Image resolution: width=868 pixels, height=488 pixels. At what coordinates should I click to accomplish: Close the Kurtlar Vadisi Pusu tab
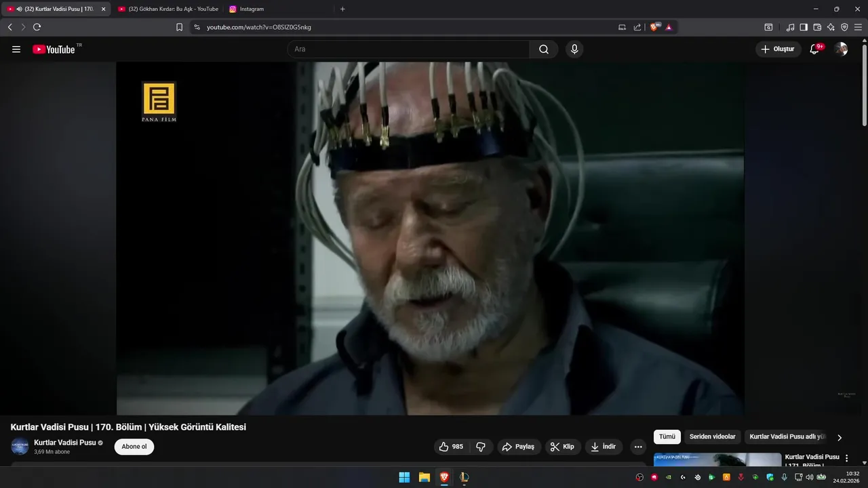104,9
